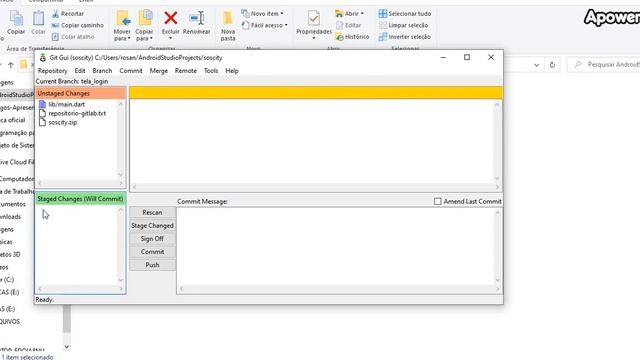Image resolution: width=640 pixels, height=360 pixels.
Task: Select lib/main.dart in unstaged list
Action: [67, 104]
